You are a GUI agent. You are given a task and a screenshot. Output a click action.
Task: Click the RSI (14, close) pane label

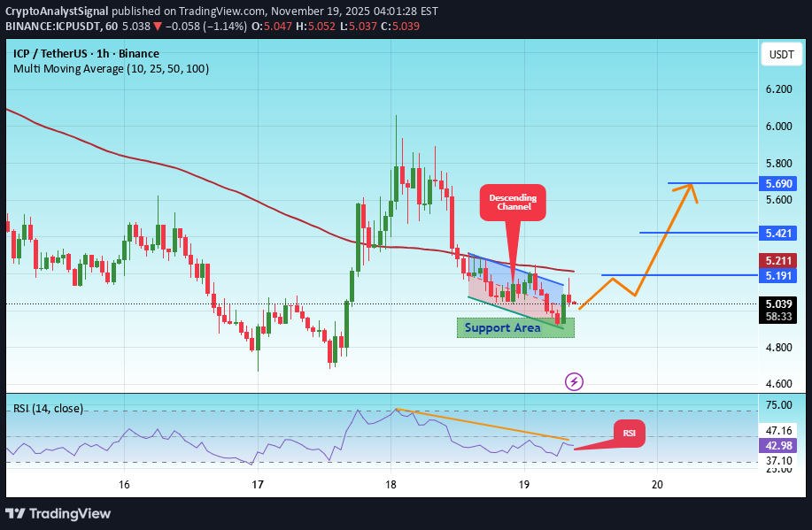coord(47,409)
